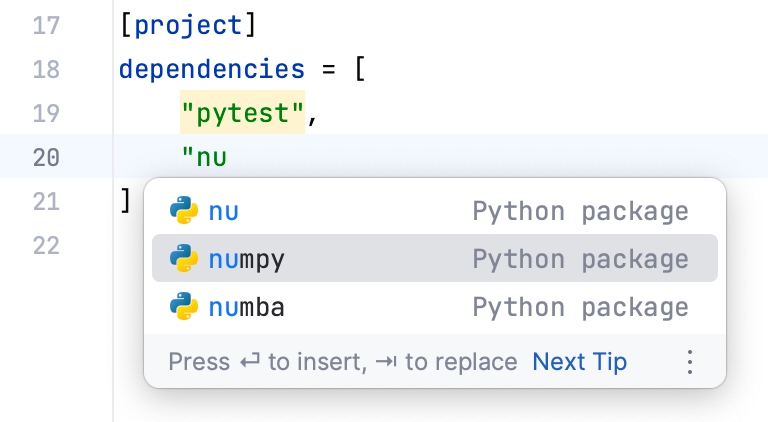Click line number 19 in the gutter
The height and width of the screenshot is (422, 768).
click(x=46, y=113)
